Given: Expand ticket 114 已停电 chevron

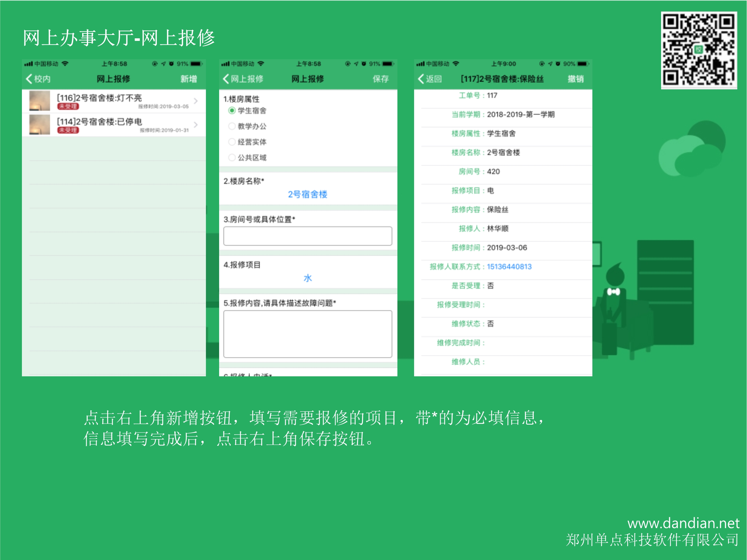Looking at the screenshot, I should (x=195, y=124).
